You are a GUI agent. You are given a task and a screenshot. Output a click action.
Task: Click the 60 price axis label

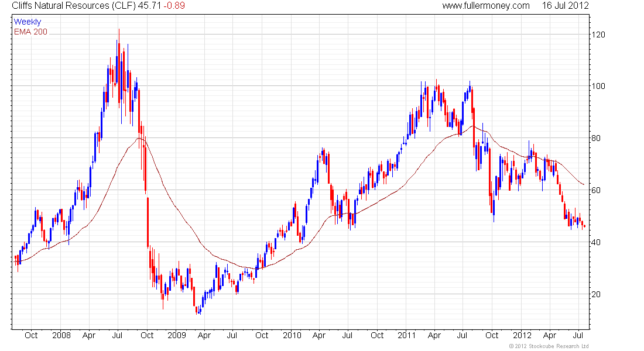coord(596,190)
